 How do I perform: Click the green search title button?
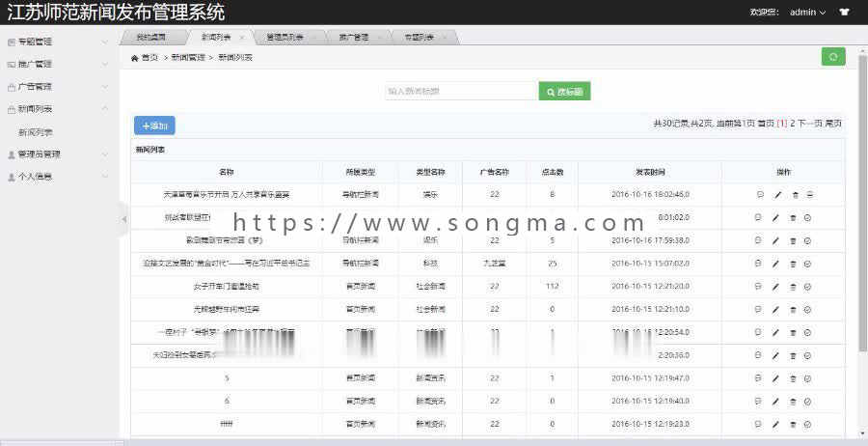564,92
